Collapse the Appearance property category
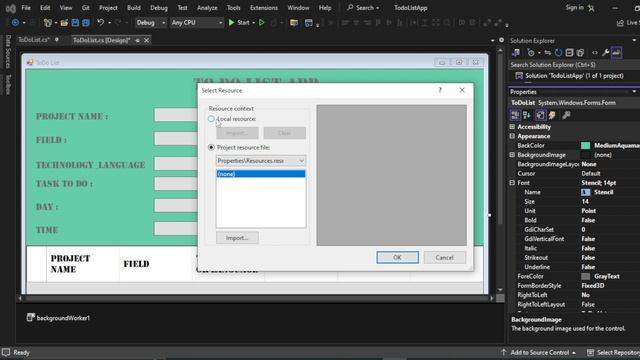The width and height of the screenshot is (640, 360). click(x=512, y=136)
